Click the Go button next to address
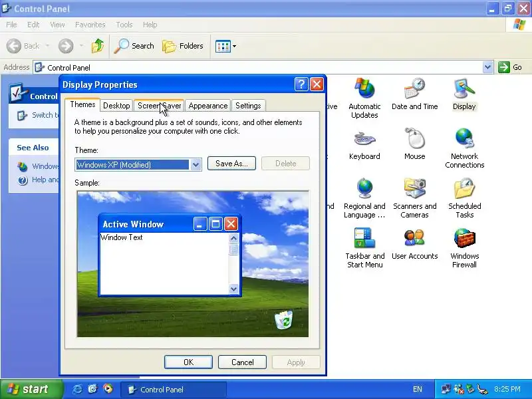 coord(510,67)
